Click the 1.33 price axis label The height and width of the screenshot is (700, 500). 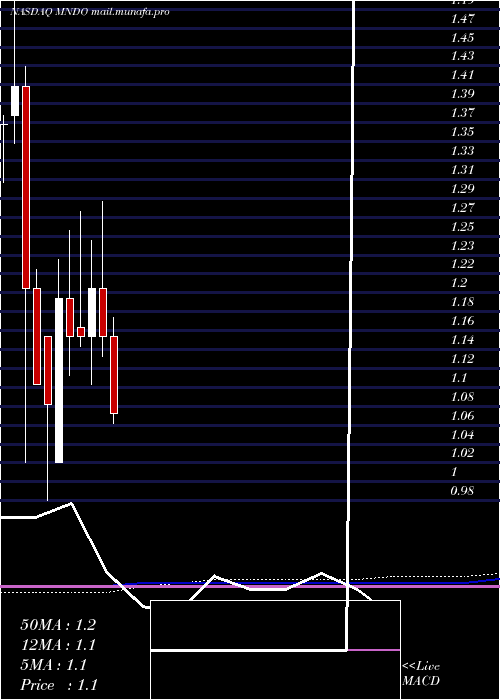(462, 151)
